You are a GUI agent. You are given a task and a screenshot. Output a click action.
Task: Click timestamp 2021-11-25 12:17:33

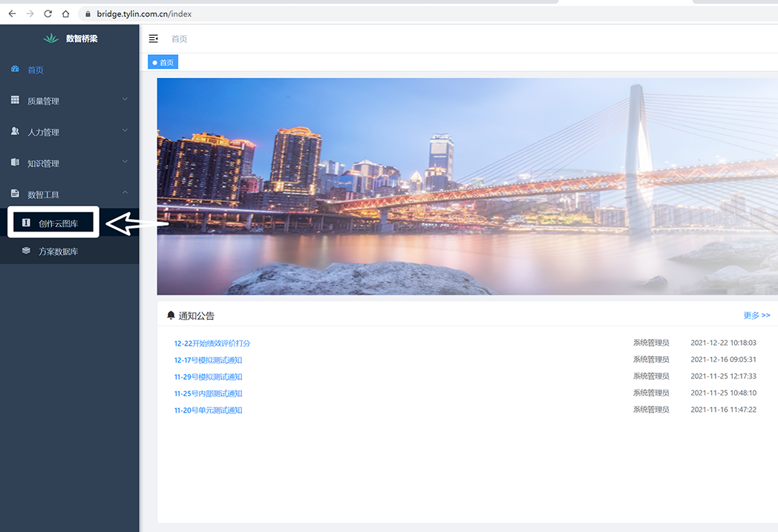click(x=723, y=376)
